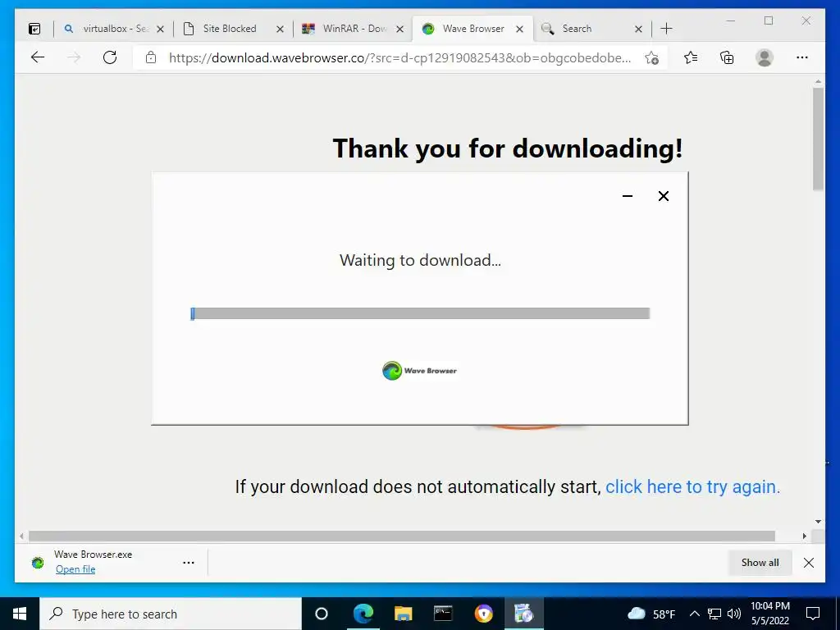The image size is (840, 630).
Task: Minimize the Edge browser window
Action: [731, 21]
